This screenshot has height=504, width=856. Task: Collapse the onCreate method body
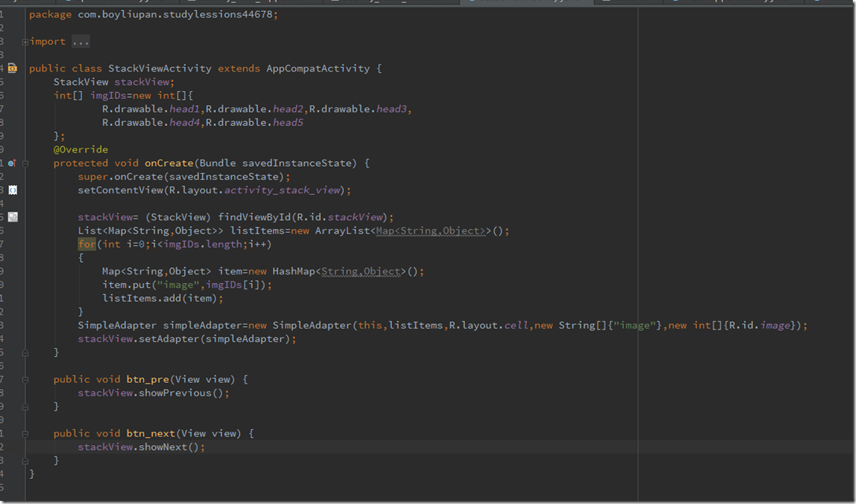point(25,164)
